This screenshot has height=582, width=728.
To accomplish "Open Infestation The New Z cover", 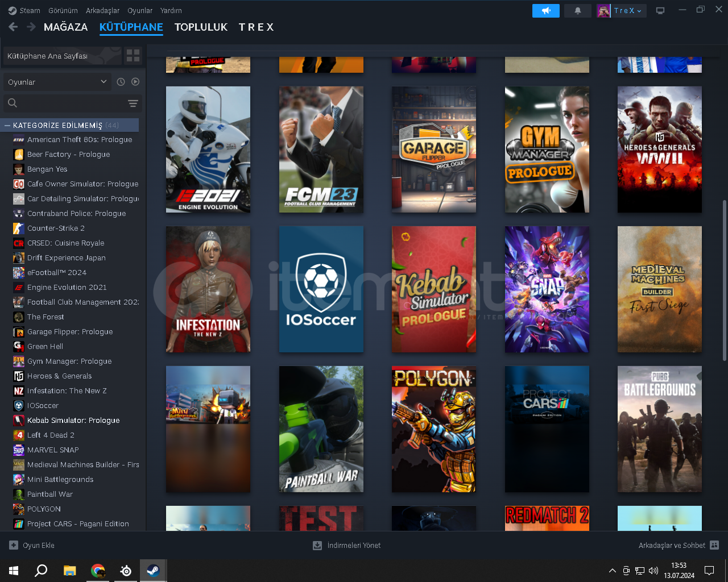I will coord(208,289).
